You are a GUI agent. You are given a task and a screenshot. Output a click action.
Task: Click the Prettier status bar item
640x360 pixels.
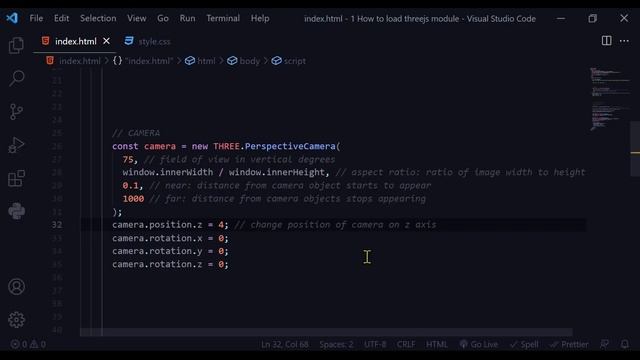coord(569,344)
